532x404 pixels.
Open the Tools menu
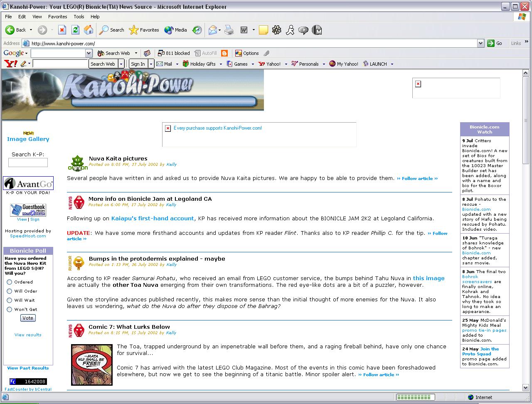(x=79, y=17)
